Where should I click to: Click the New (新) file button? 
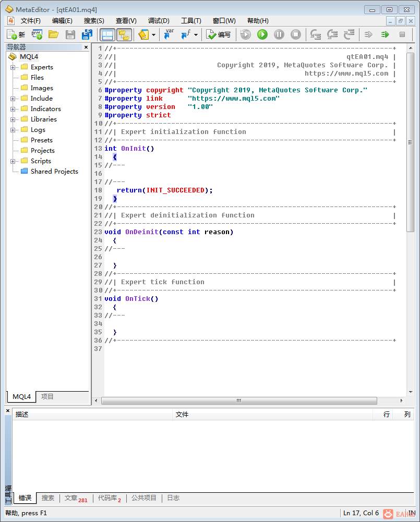[16, 34]
